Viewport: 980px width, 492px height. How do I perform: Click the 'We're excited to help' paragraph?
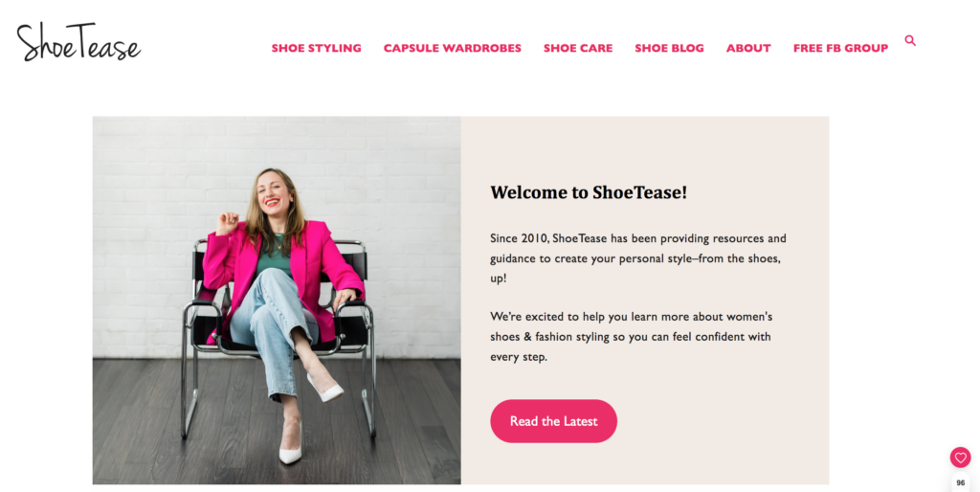pos(632,336)
